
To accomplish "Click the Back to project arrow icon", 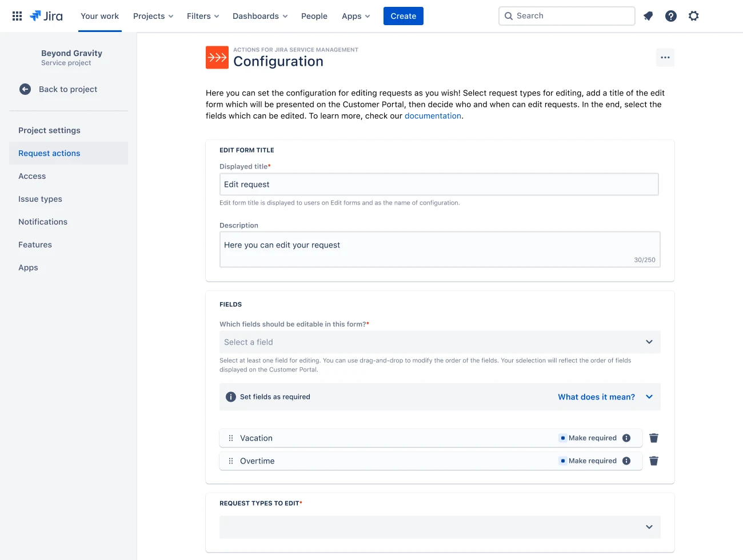I will [25, 89].
